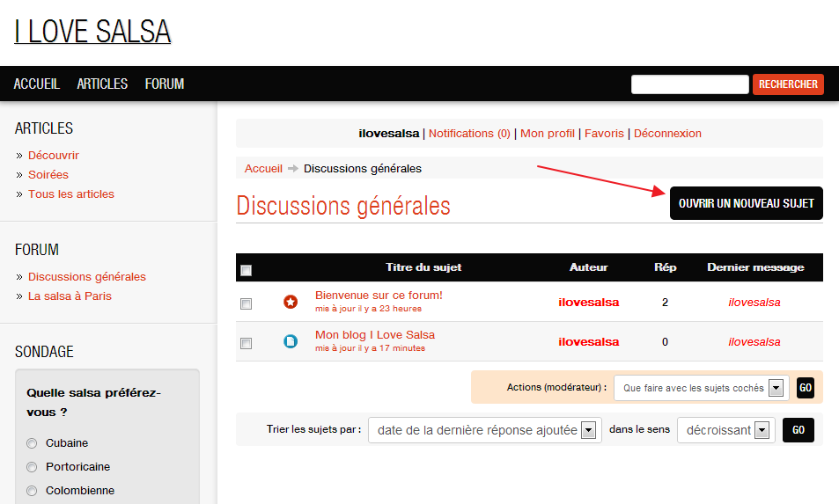The height and width of the screenshot is (504, 839).
Task: Select the Portoricaine poll option
Action: pos(32,467)
